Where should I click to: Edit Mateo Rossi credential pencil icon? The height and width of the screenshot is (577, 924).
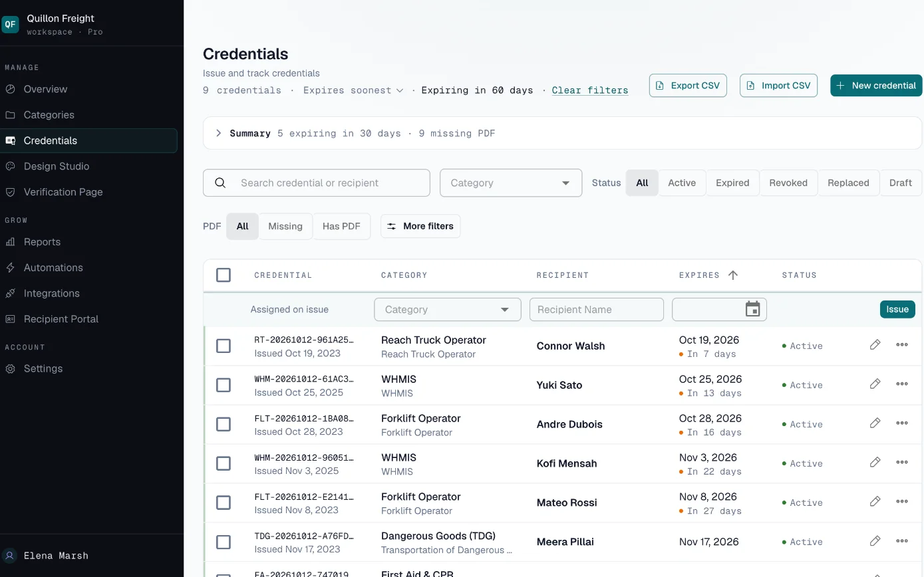coord(875,501)
